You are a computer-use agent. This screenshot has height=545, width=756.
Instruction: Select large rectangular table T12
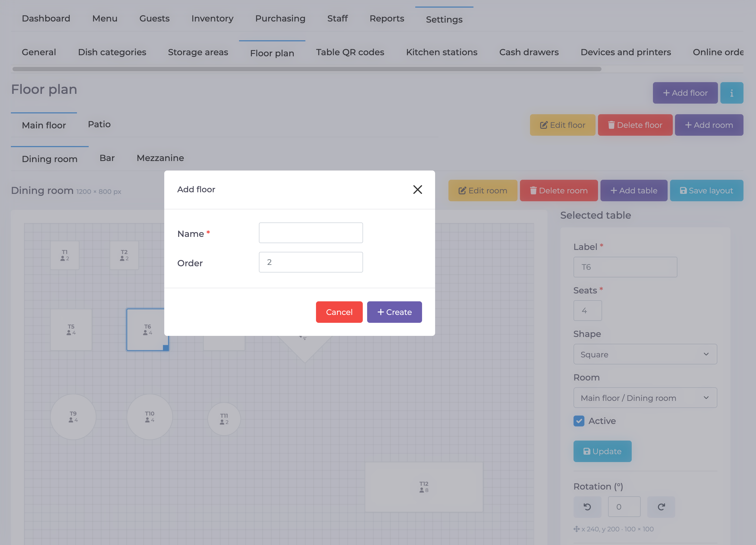coord(424,487)
